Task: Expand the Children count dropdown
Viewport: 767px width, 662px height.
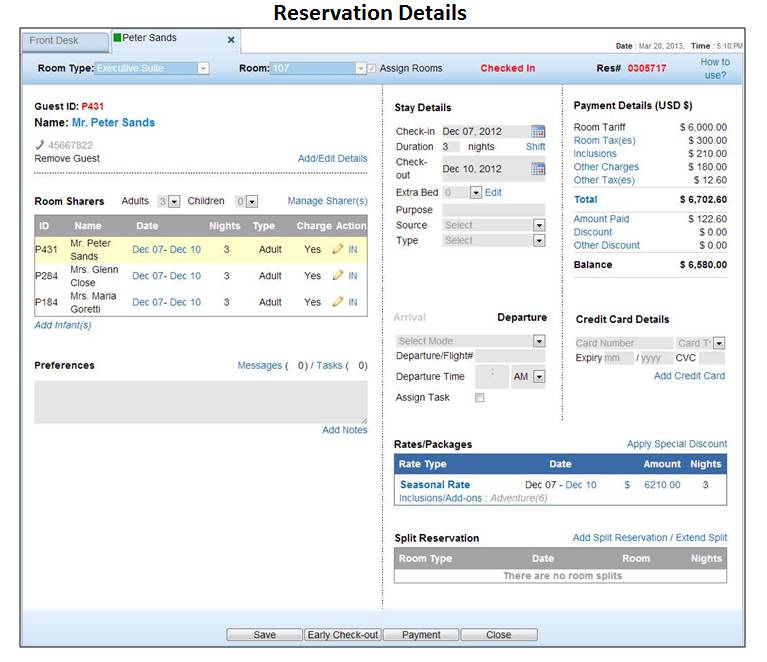Action: (x=252, y=202)
